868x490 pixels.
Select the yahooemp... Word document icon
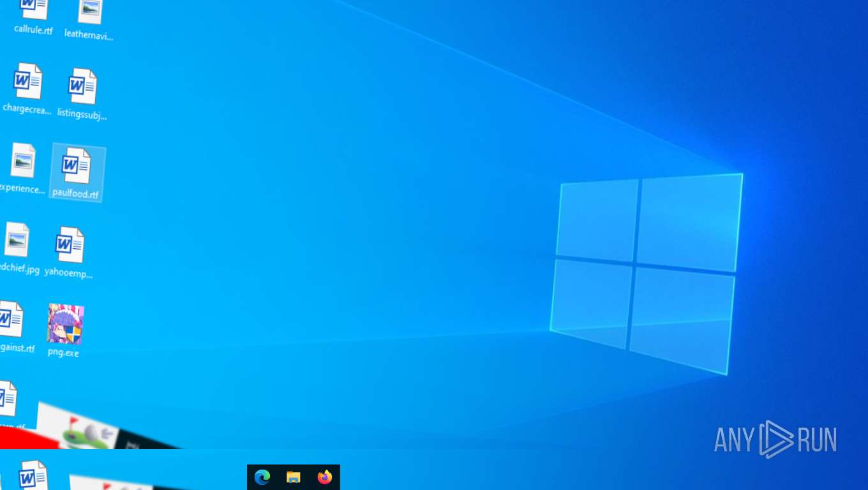pyautogui.click(x=69, y=244)
